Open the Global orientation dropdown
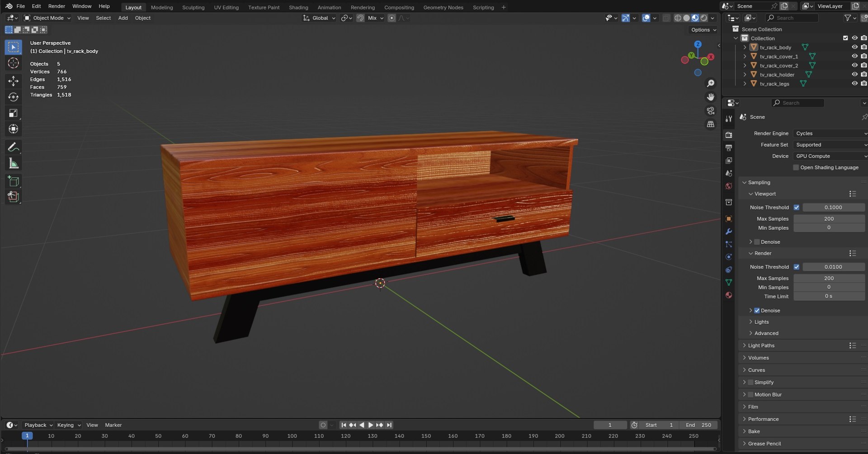Screen dimensions: 868x454 click(x=320, y=18)
